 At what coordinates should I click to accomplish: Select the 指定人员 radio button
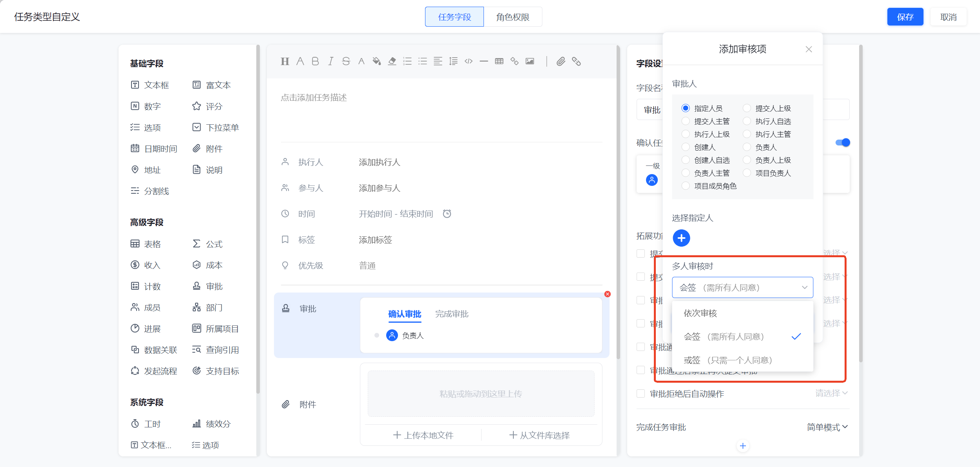click(686, 108)
